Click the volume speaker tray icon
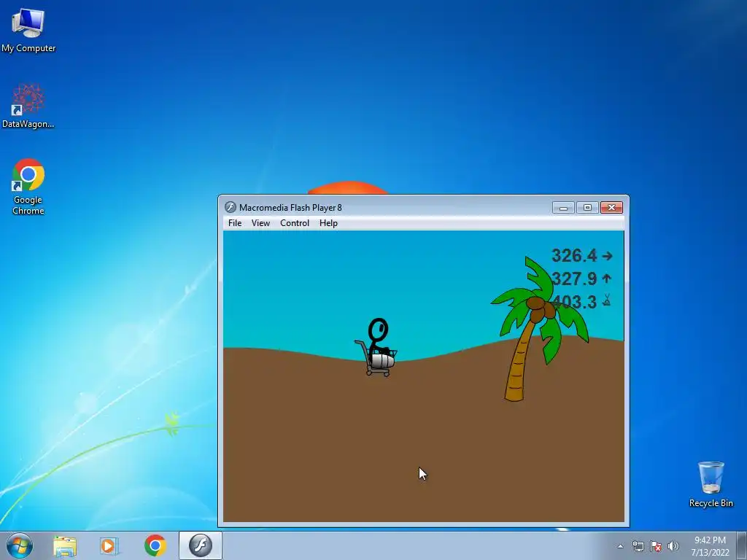 click(673, 546)
